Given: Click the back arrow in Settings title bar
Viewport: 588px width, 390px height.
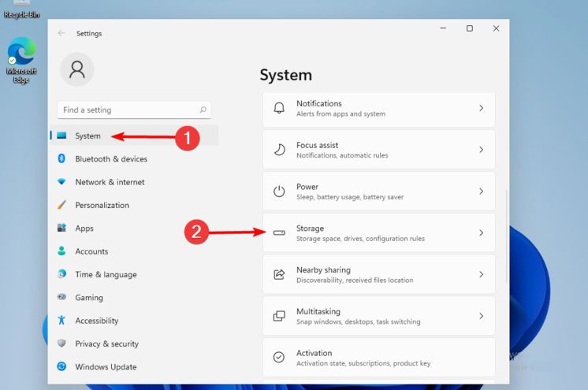Looking at the screenshot, I should (x=61, y=33).
